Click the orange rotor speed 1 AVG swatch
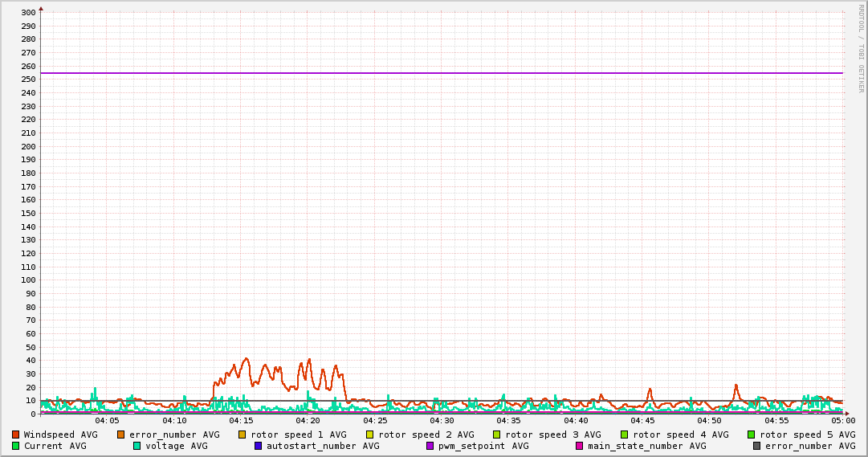 242,435
